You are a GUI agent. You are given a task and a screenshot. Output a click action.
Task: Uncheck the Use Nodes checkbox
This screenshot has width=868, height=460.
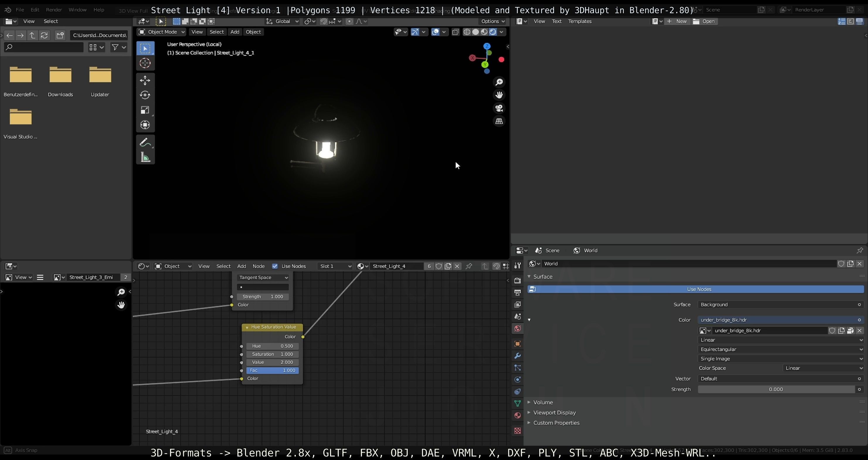[x=275, y=266]
